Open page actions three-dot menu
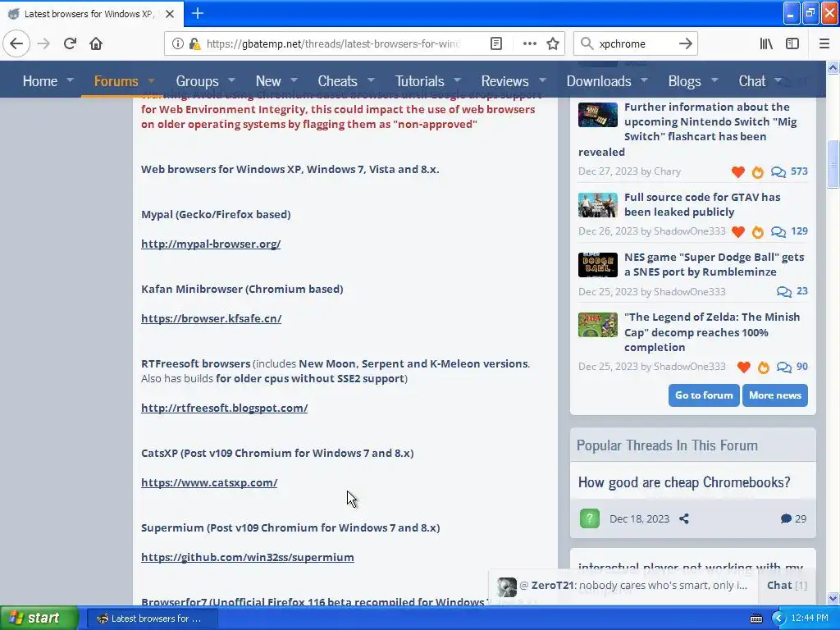The height and width of the screenshot is (630, 840). tap(529, 43)
